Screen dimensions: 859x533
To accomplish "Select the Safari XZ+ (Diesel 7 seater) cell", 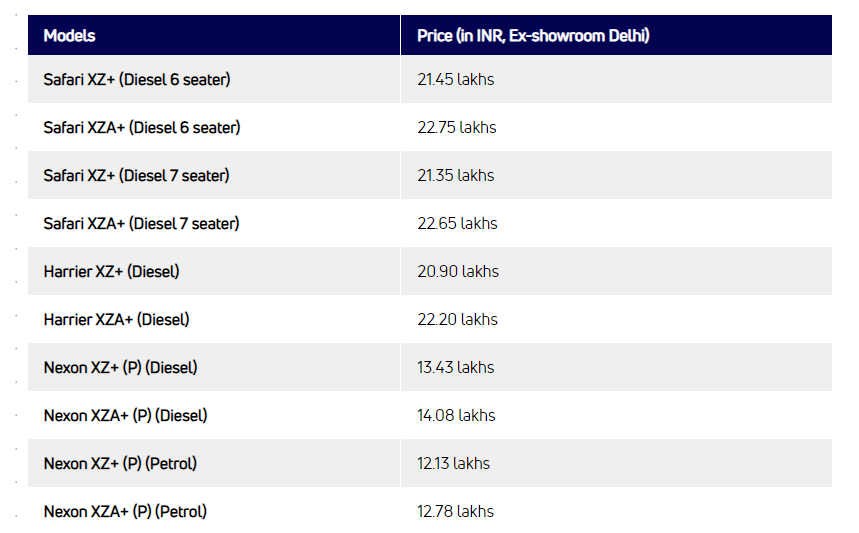I will click(x=137, y=175).
